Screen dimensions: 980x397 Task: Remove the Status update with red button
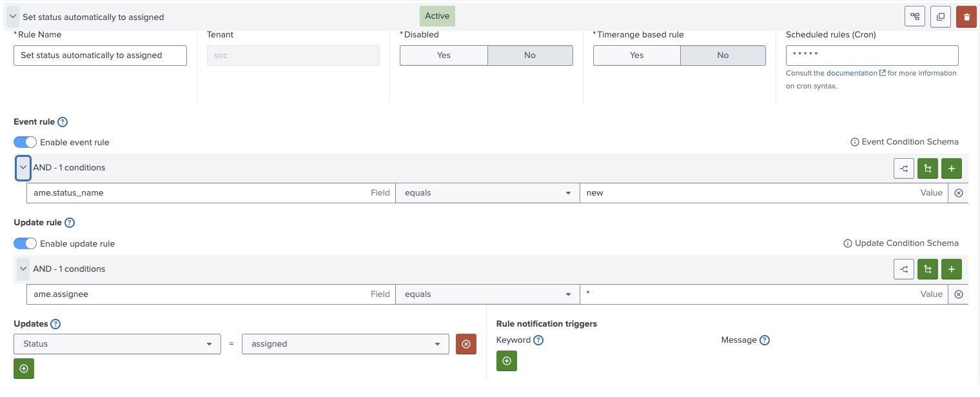(x=465, y=344)
